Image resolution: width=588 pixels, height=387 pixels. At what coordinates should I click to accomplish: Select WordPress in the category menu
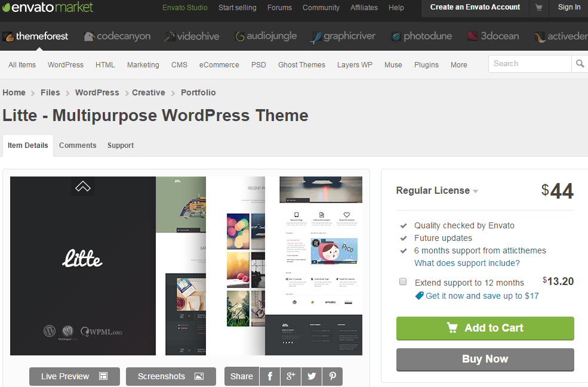point(66,65)
